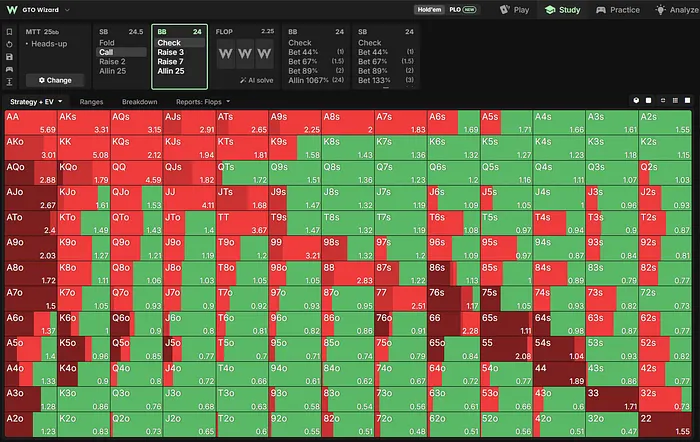Expand the Reports: Flops dropdown
Screen dimensions: 700x442
[203, 102]
